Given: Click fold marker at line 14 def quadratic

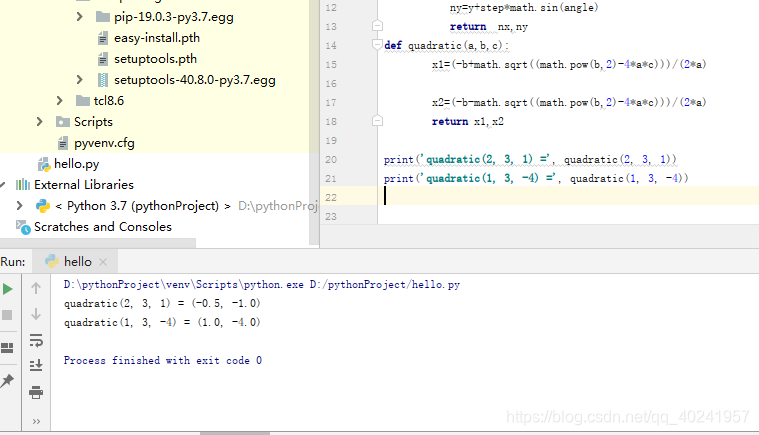Looking at the screenshot, I should [378, 45].
